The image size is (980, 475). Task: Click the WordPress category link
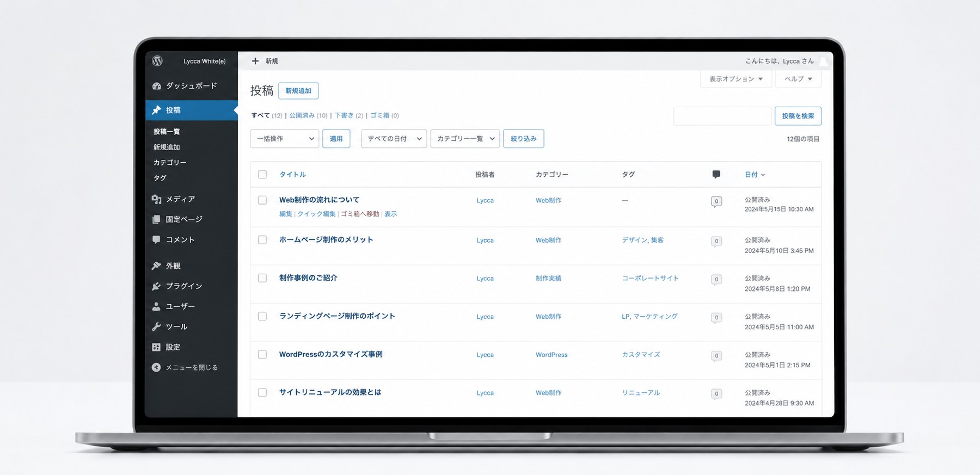point(552,355)
